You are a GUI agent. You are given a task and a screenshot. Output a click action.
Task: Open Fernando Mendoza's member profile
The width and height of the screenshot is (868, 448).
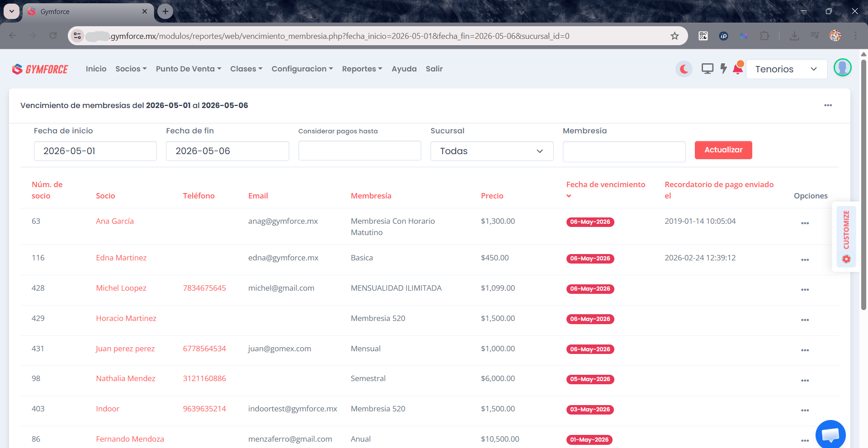coord(130,439)
